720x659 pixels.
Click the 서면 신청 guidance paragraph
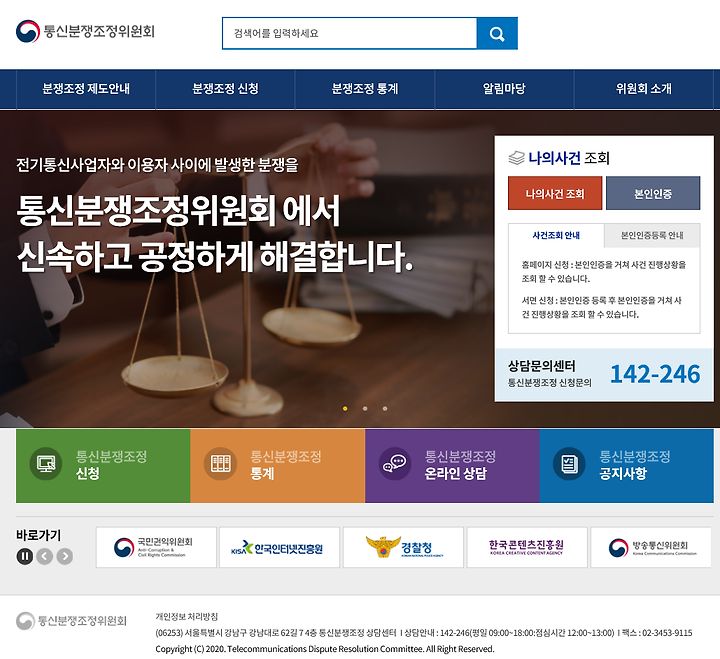[602, 307]
